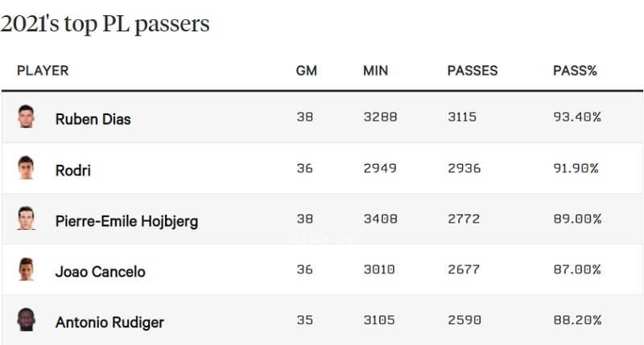Open Pierre-Emile Hojbjerg name link
This screenshot has width=644, height=345.
(126, 220)
